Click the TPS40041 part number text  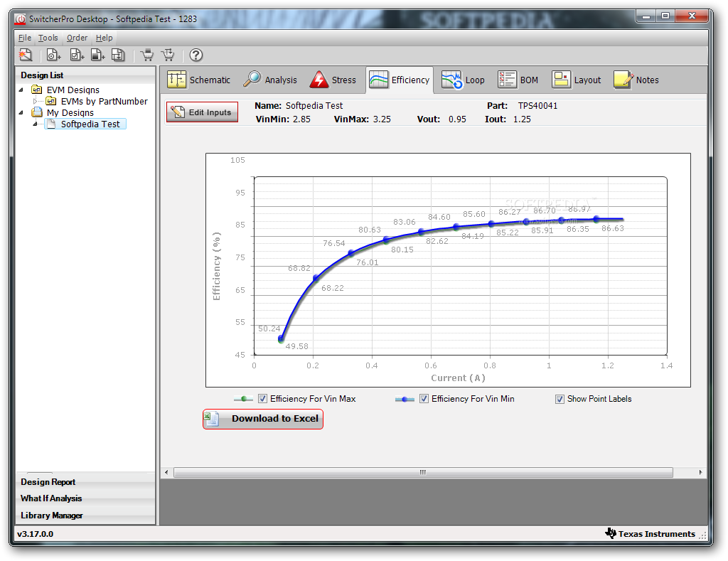(x=537, y=106)
